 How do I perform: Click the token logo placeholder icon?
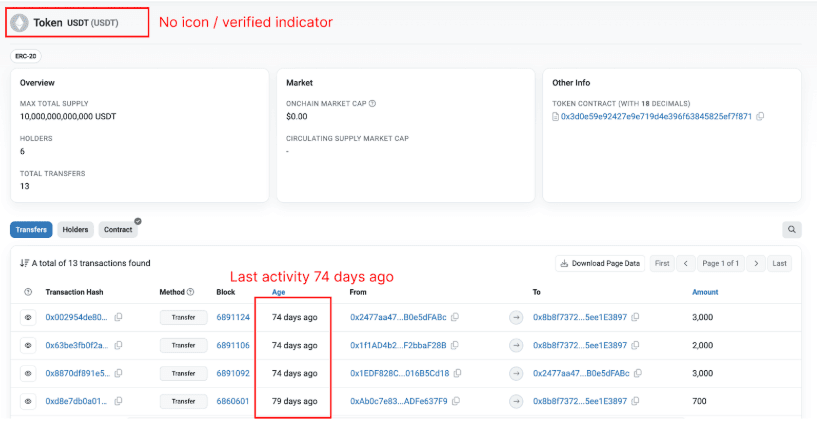pos(19,22)
